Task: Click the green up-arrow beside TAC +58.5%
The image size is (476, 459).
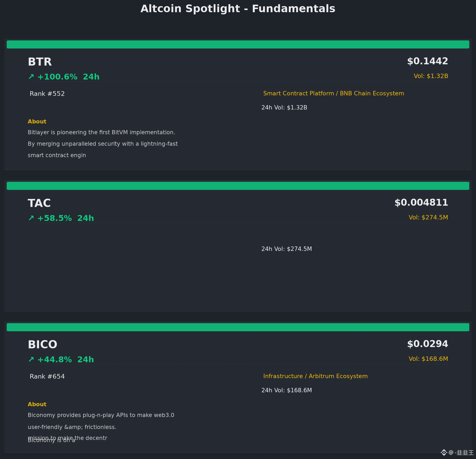Action: 31,218
